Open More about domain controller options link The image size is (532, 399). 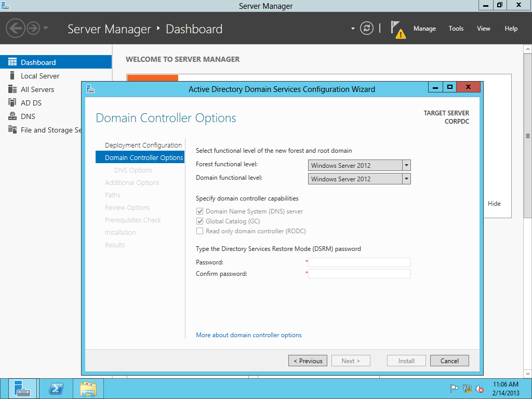249,335
